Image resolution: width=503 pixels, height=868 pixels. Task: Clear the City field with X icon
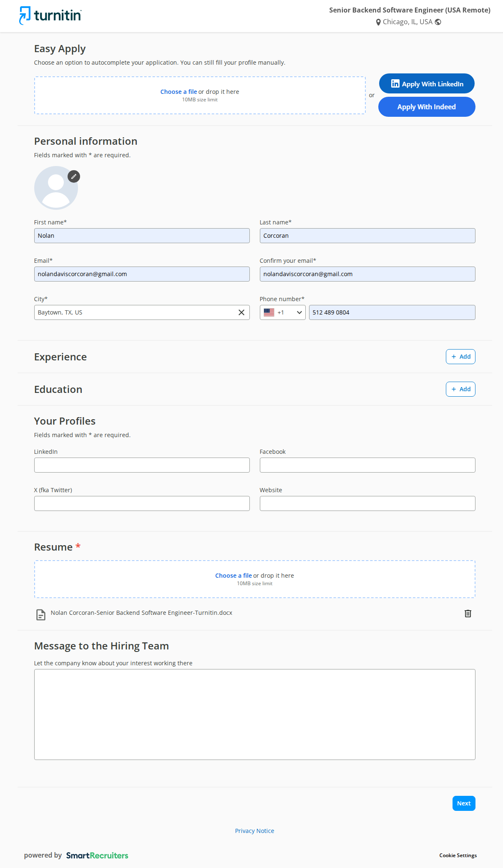point(241,312)
